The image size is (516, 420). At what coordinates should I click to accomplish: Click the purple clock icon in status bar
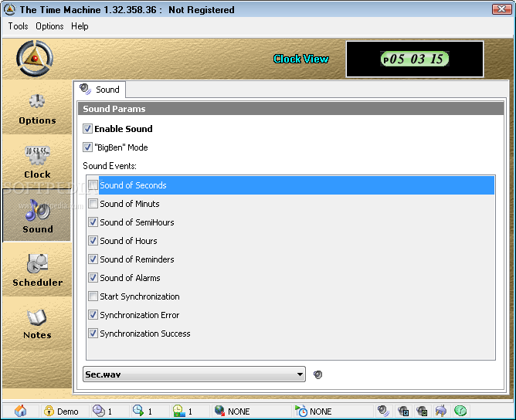pyautogui.click(x=98, y=411)
